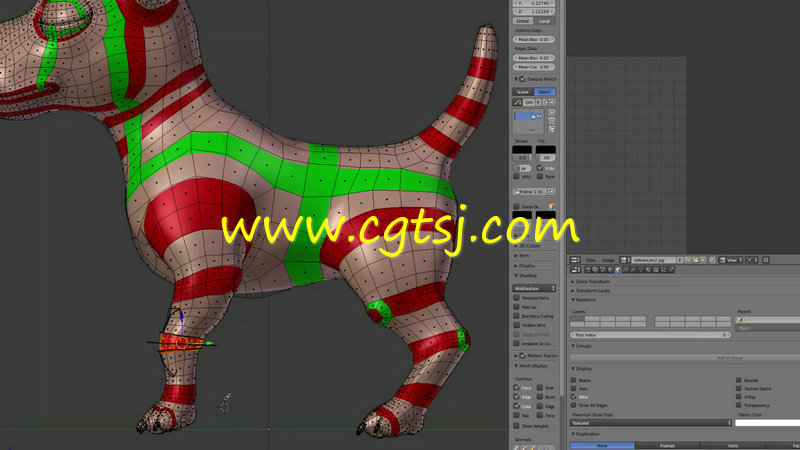Enable Backface Culling checkbox

[x=516, y=316]
